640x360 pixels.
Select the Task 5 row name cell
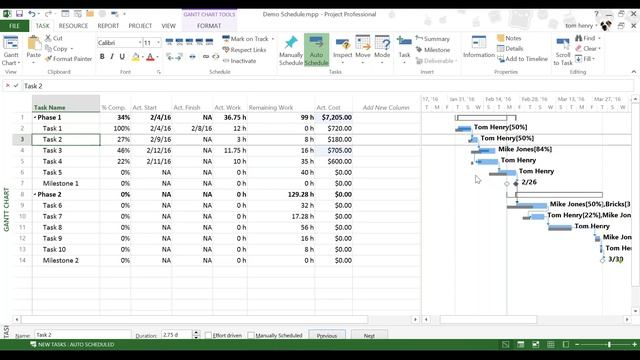[66, 173]
